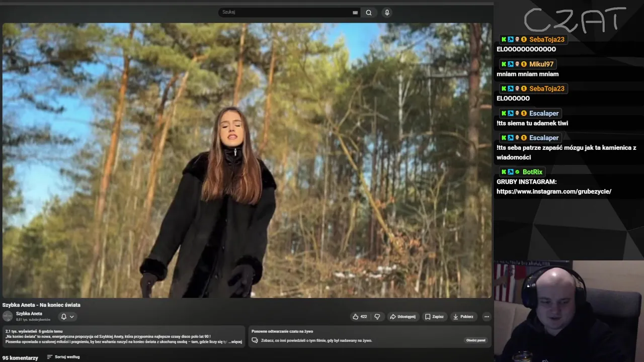Click first SebaToja23 username in chat
This screenshot has height=362, width=644.
[547, 40]
